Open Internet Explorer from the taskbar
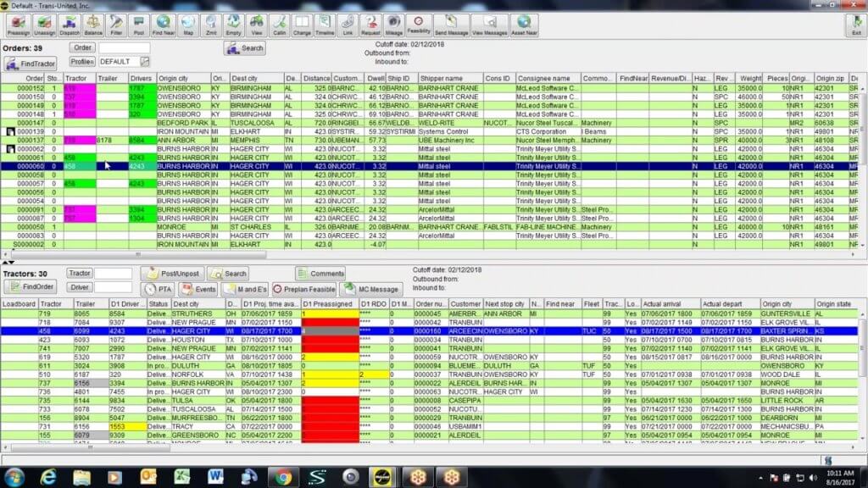The image size is (868, 488). click(48, 477)
